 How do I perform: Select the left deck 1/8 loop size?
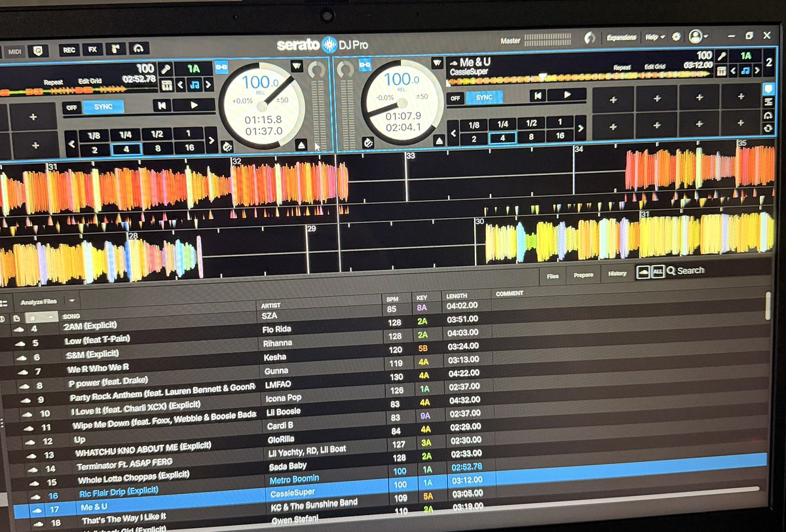tap(94, 136)
